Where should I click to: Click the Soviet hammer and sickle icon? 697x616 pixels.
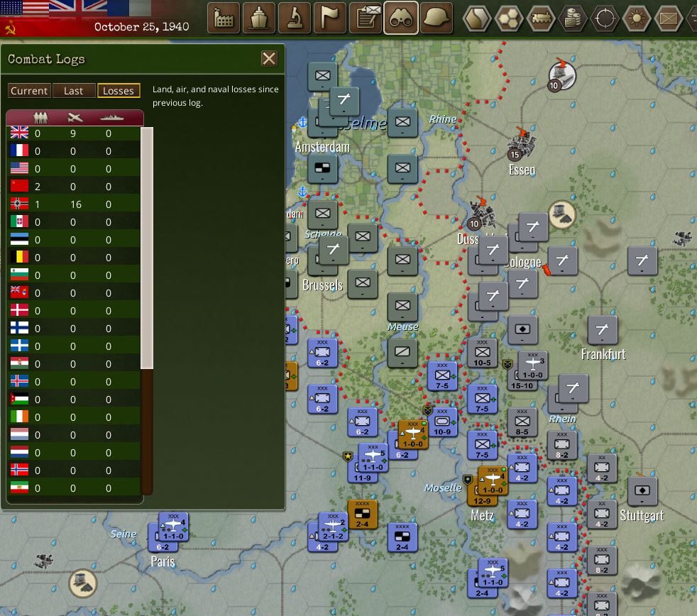[x=10, y=29]
